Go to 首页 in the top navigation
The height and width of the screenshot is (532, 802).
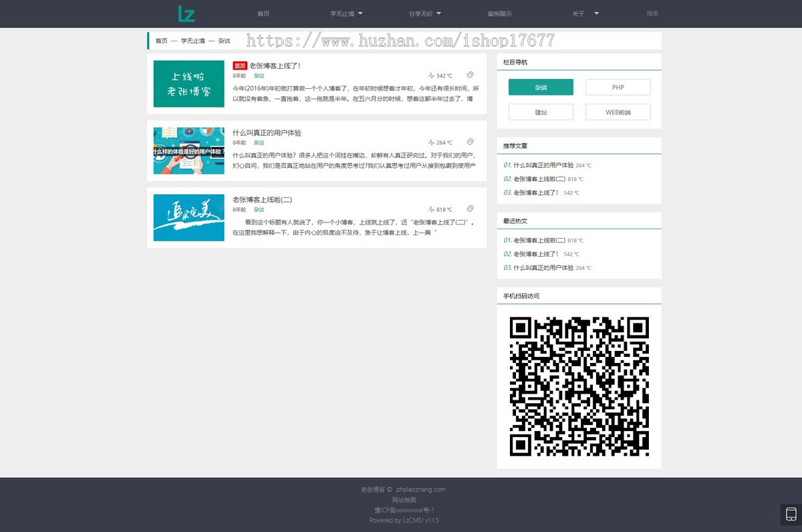[263, 13]
